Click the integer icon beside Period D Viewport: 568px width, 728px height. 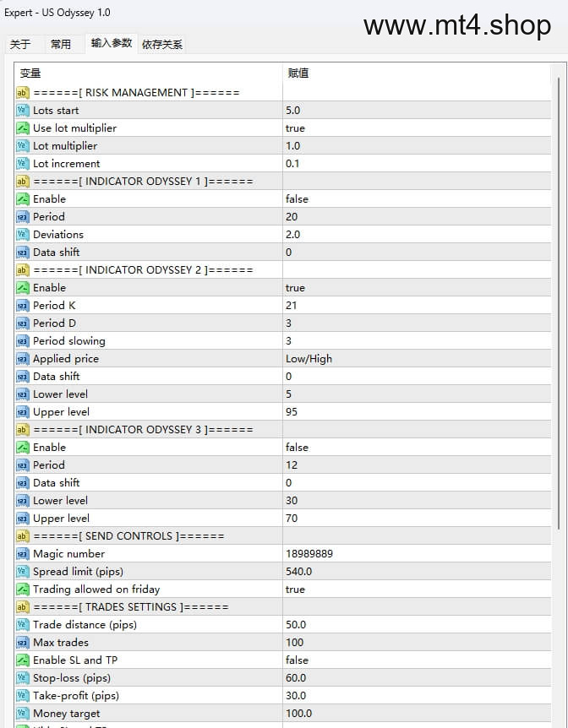[x=22, y=323]
